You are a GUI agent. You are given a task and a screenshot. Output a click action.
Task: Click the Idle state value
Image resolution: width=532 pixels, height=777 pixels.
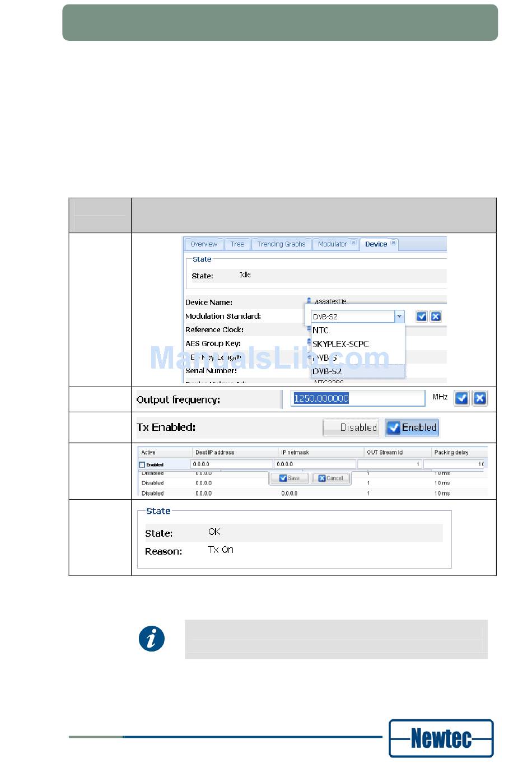click(245, 275)
